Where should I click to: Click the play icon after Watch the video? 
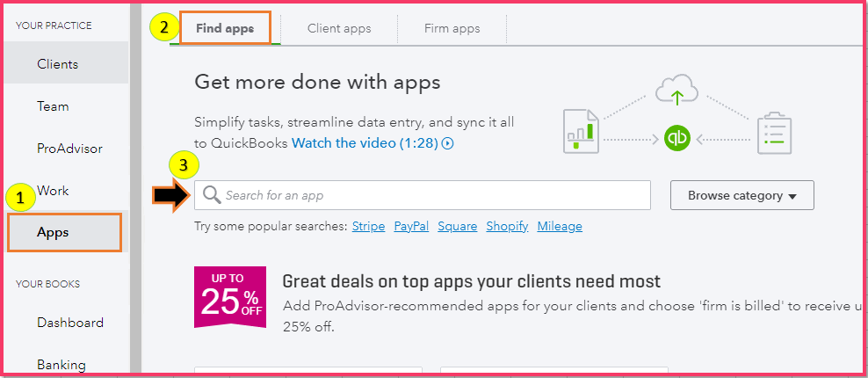pos(449,144)
